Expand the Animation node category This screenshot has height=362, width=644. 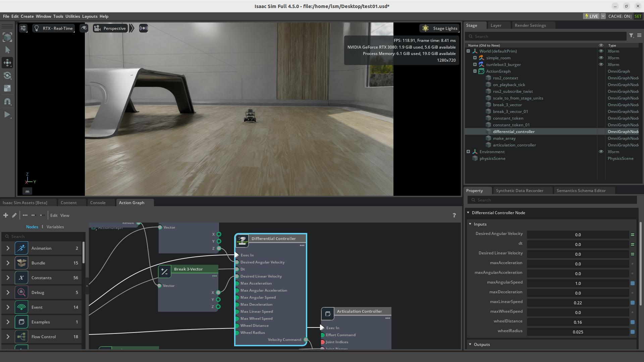point(8,248)
